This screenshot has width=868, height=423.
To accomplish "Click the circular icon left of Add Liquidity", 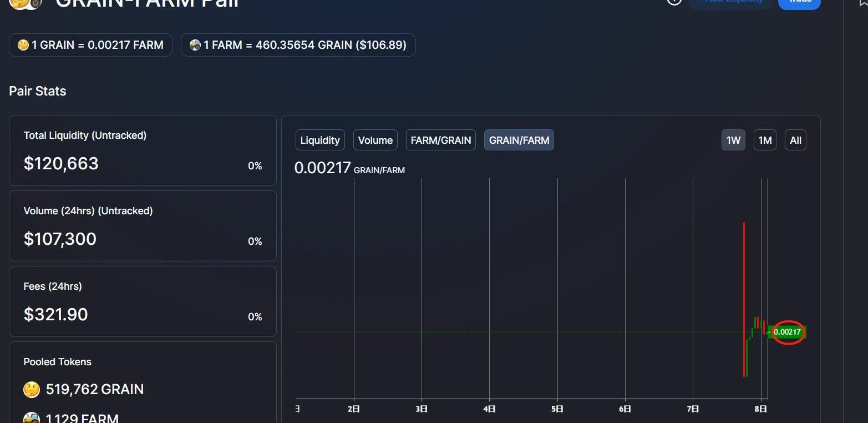I will pos(674,2).
